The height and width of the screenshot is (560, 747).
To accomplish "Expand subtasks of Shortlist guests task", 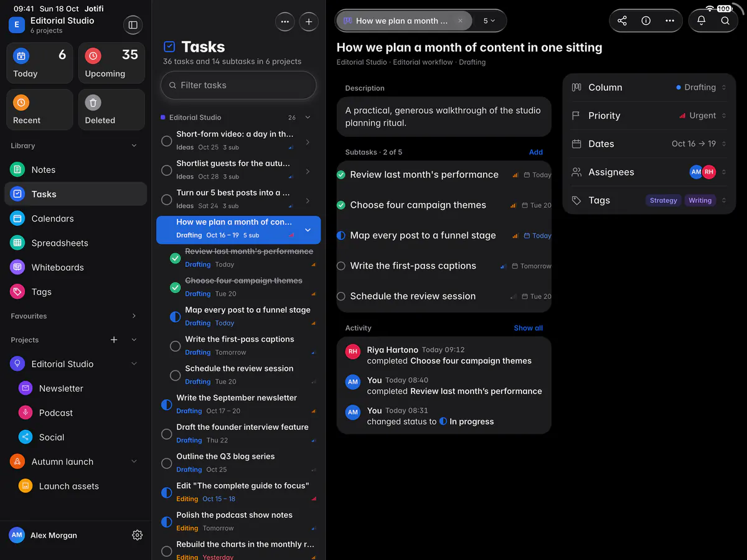I will [x=308, y=171].
